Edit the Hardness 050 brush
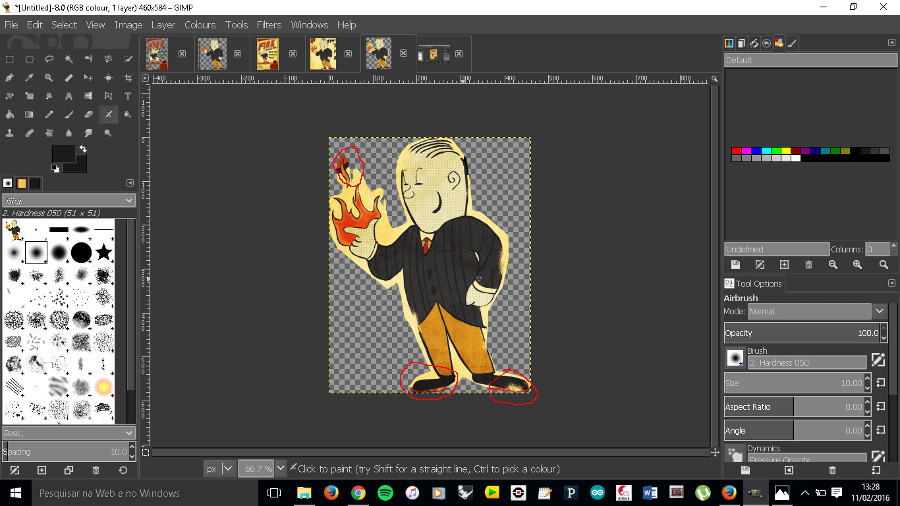Image resolution: width=900 pixels, height=506 pixels. [878, 359]
